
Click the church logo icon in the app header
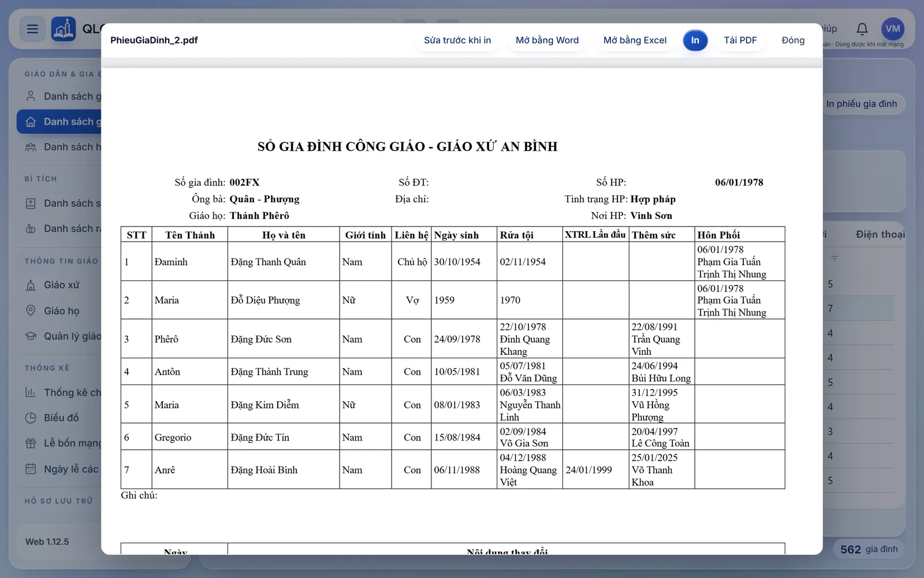[64, 29]
